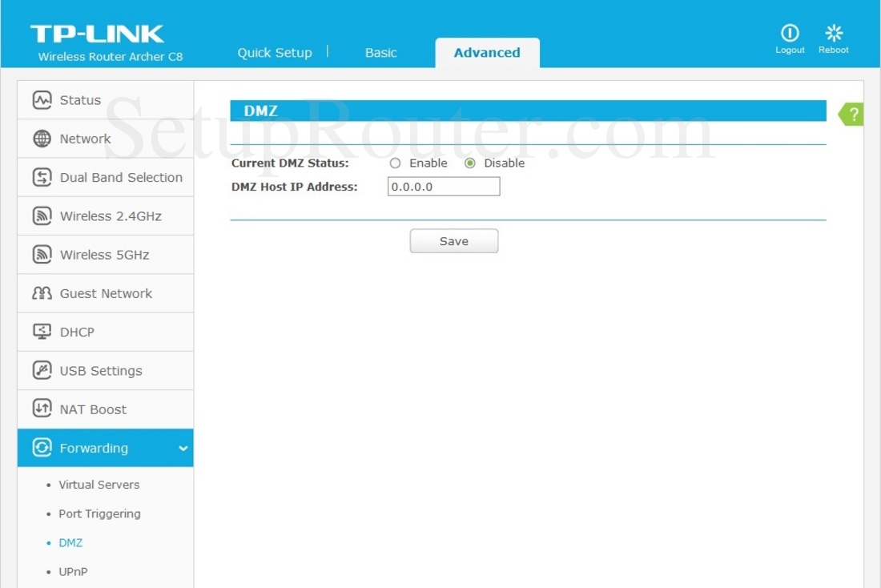Click the DMZ Host IP Address field
The width and height of the screenshot is (881, 588).
[x=444, y=186]
